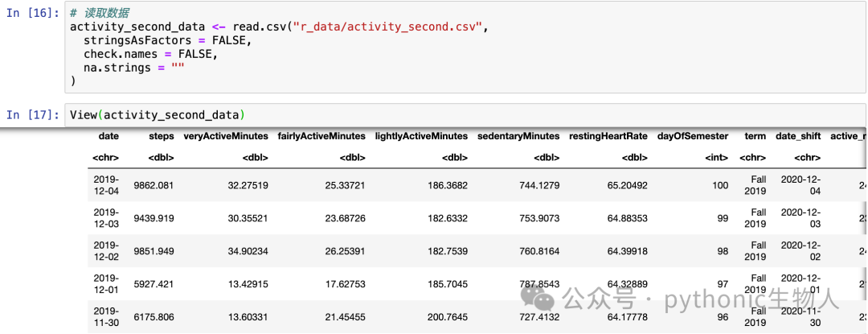
Task: Select the date cell 2019-12-04
Action: 106,186
